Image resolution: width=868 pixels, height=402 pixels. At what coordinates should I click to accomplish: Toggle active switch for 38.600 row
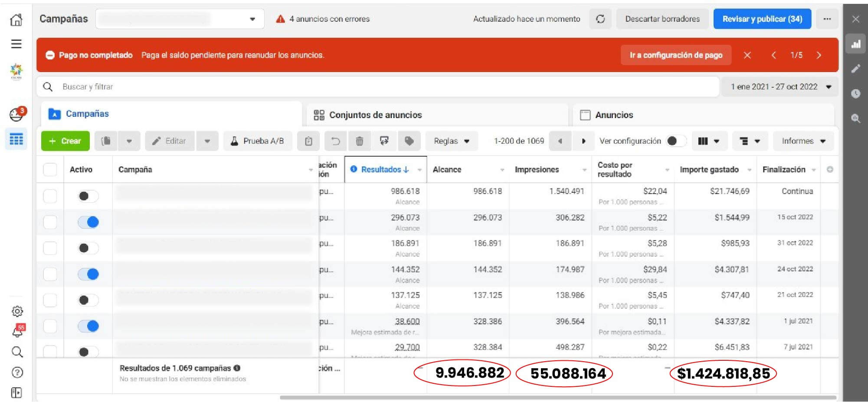(88, 326)
